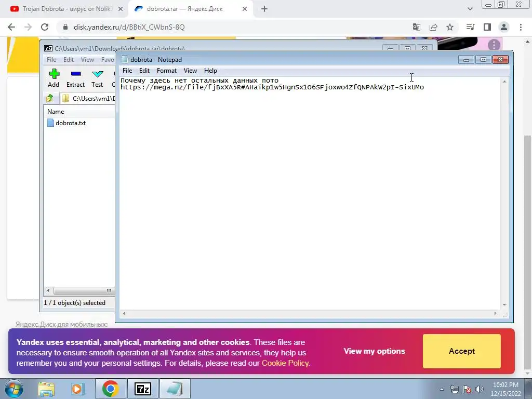Click the Add icon in 7-Zip toolbar
This screenshot has width=532, height=399.
click(54, 78)
